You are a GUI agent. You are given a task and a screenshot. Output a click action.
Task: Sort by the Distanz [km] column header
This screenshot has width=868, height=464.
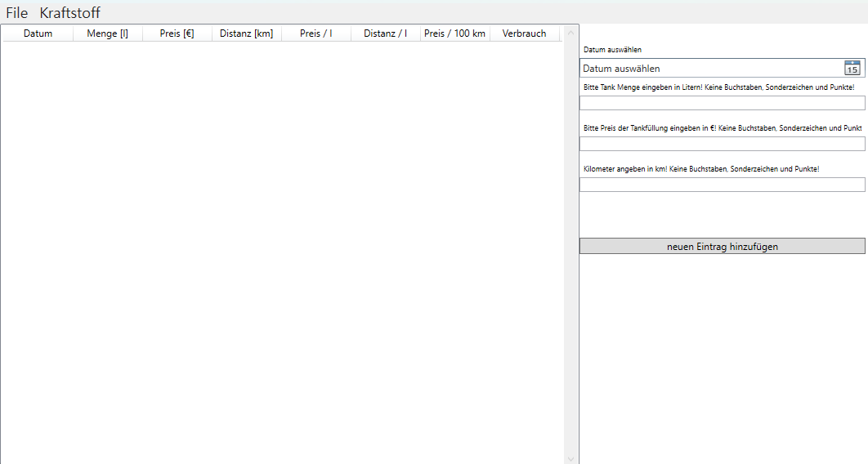246,33
